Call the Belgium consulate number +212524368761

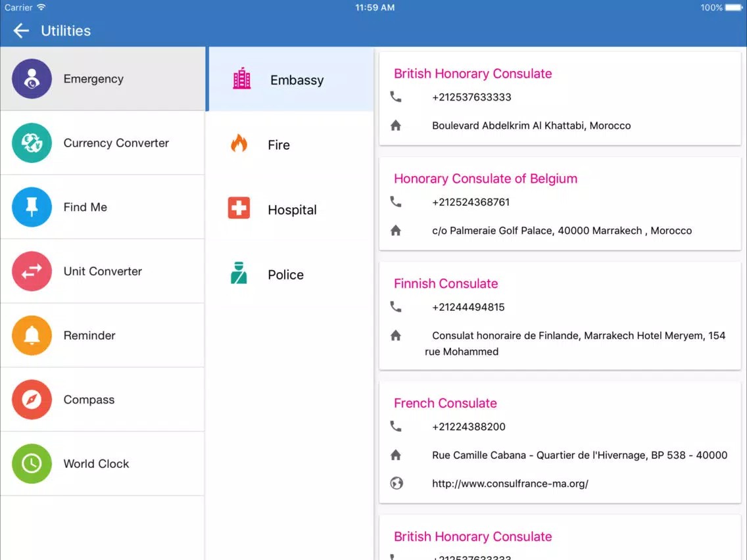pyautogui.click(x=471, y=202)
